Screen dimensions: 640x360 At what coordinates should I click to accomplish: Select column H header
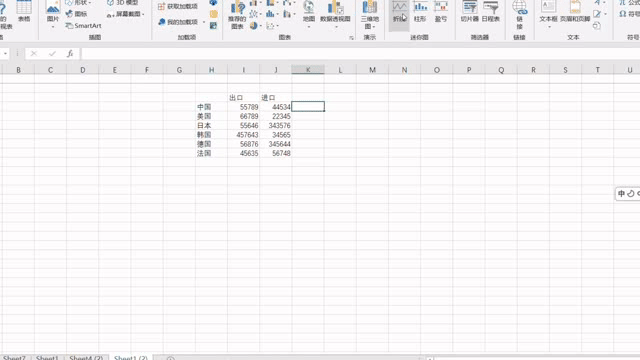coord(211,70)
